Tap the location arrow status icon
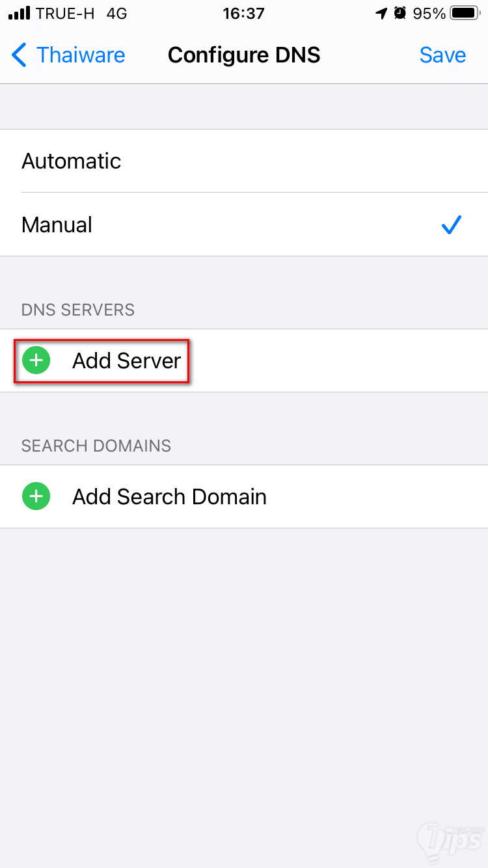The width and height of the screenshot is (488, 868). [381, 13]
